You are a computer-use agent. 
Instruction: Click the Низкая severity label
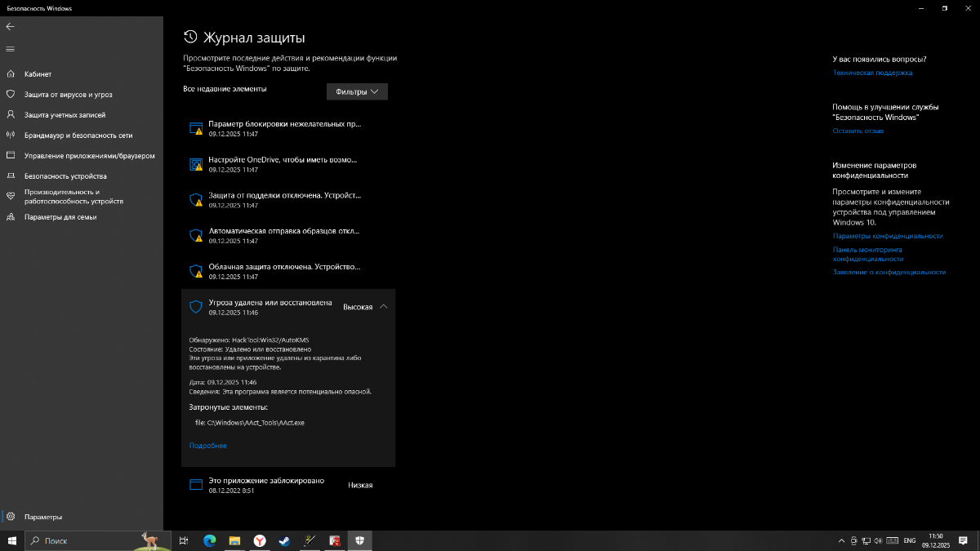coord(360,485)
